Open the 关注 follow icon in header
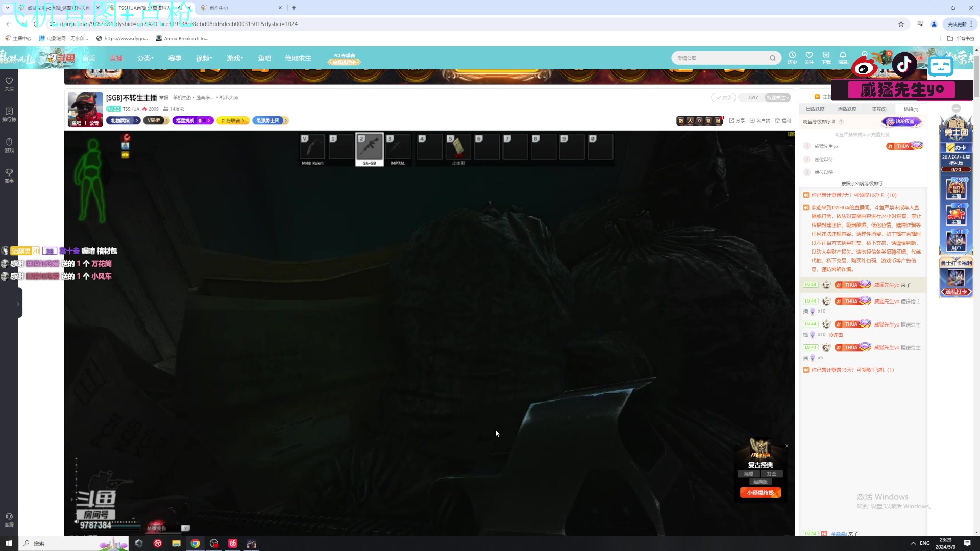 (x=809, y=58)
